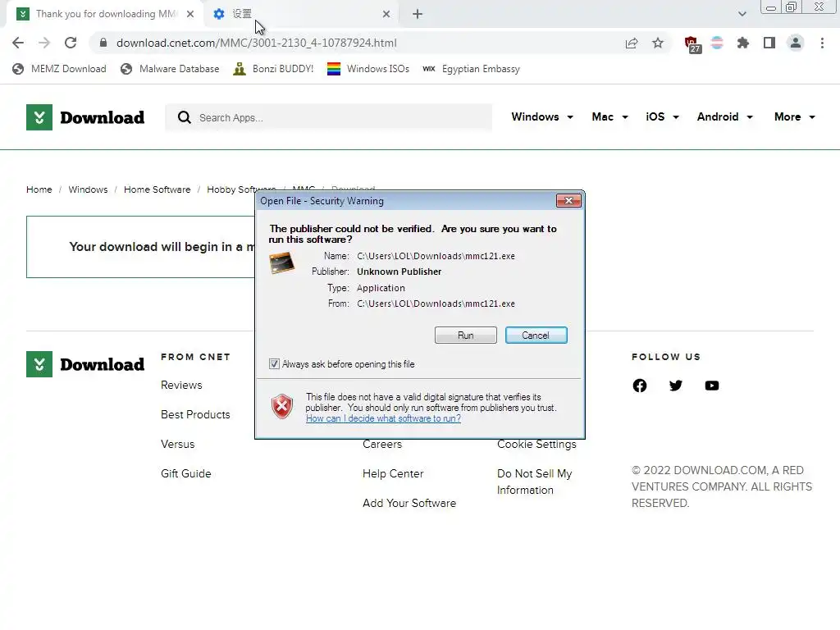Click the Home Software breadcrumb
The height and width of the screenshot is (630, 840).
coord(157,189)
